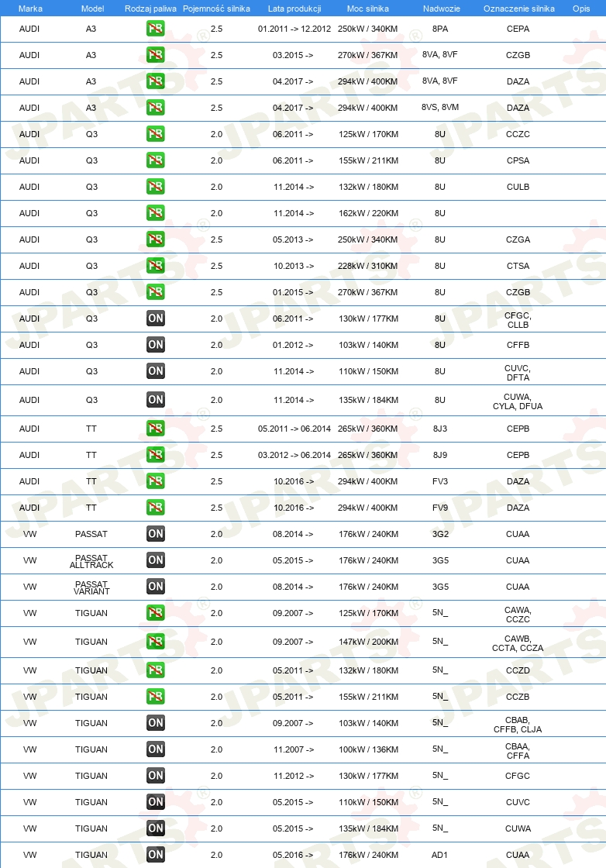
Task: Click the diesel ON icon in the TIGUAN CBAB, CFFB, CLJA row
Action: [x=156, y=723]
